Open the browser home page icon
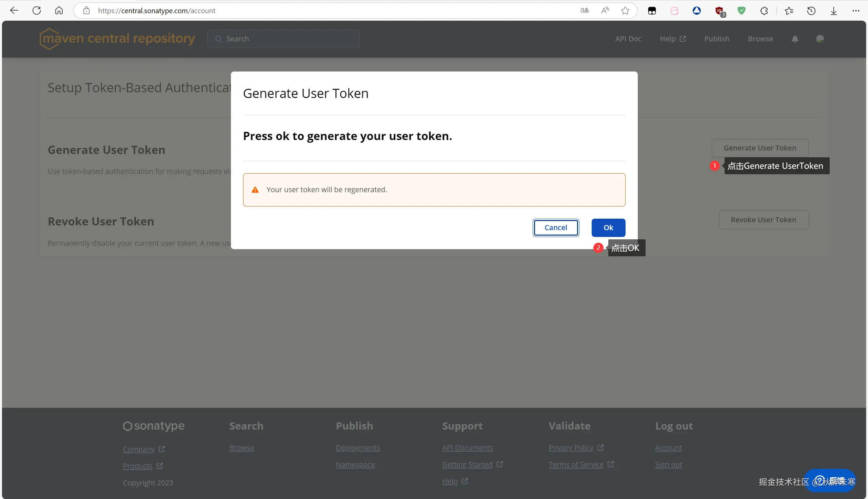Screen dimensions: 868x499 (x=59, y=11)
